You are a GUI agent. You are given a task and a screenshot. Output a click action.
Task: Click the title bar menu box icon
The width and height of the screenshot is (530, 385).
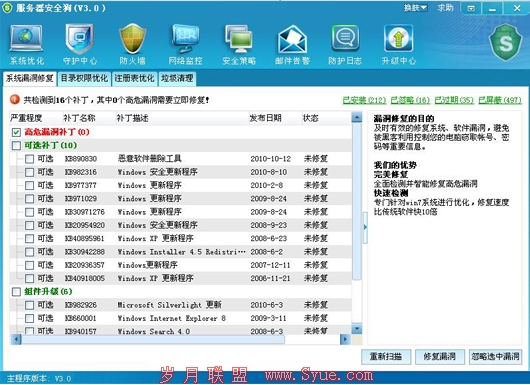click(471, 8)
